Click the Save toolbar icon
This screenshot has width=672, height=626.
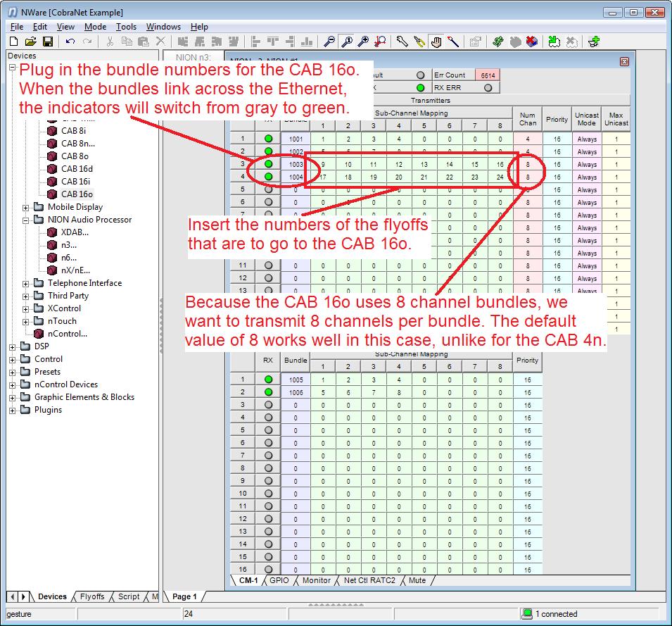coord(48,42)
